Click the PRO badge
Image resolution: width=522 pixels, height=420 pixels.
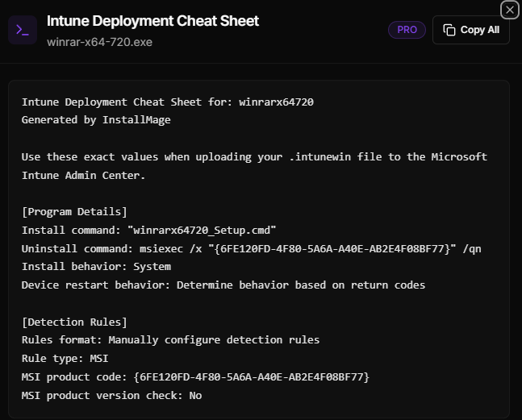[x=407, y=30]
